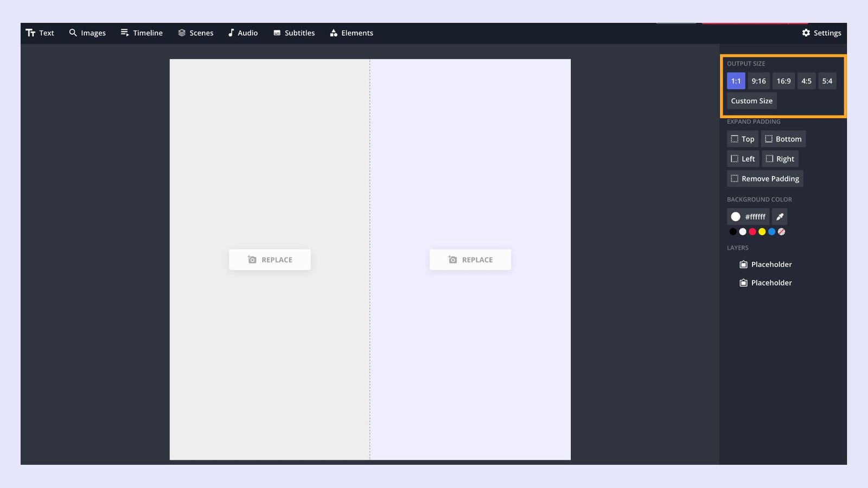
Task: Select the 5:4 aspect ratio
Action: [x=827, y=81]
